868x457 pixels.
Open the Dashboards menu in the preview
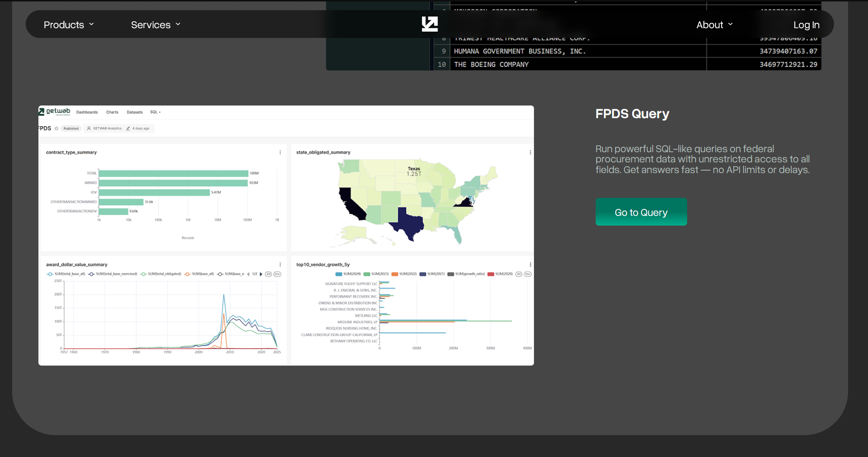[x=87, y=112]
